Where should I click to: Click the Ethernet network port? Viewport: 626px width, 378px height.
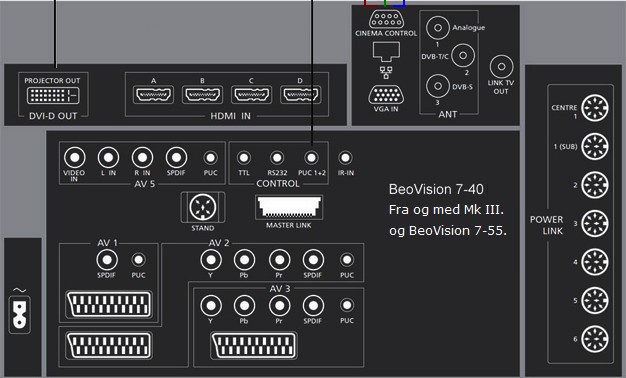point(386,51)
